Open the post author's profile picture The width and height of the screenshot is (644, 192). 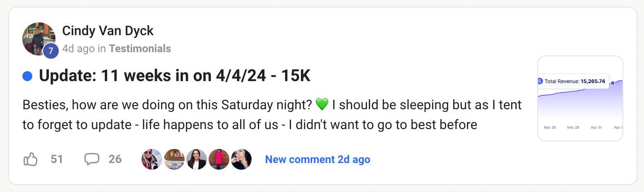point(38,38)
